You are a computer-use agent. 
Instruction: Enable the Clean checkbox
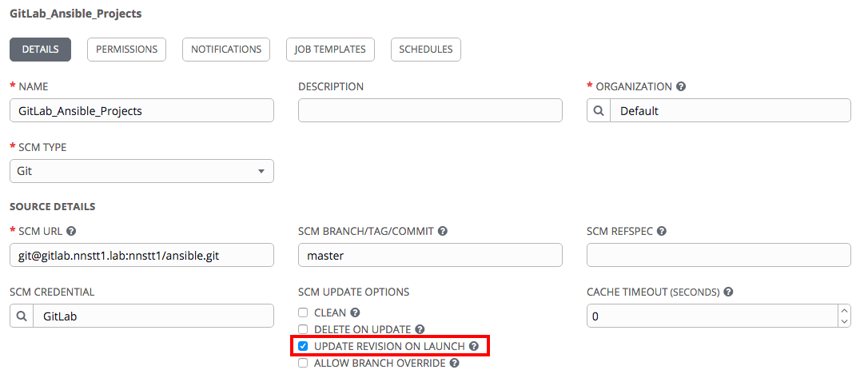pos(303,312)
